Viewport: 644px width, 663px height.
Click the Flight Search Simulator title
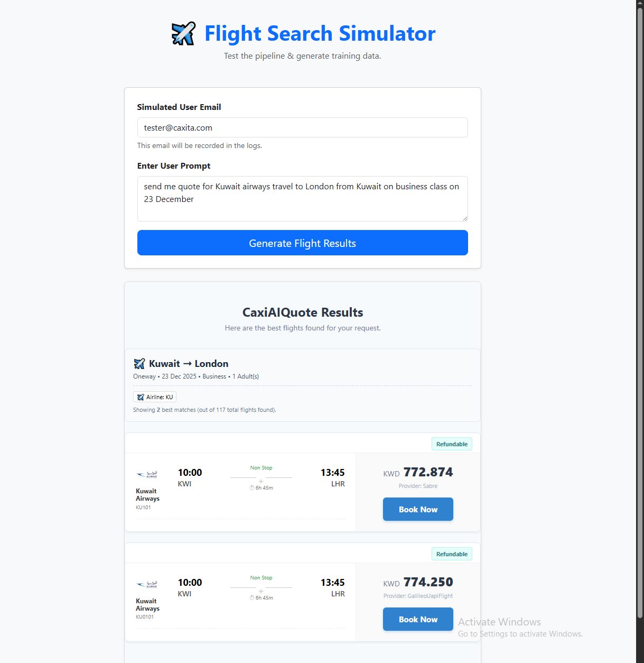pos(320,33)
